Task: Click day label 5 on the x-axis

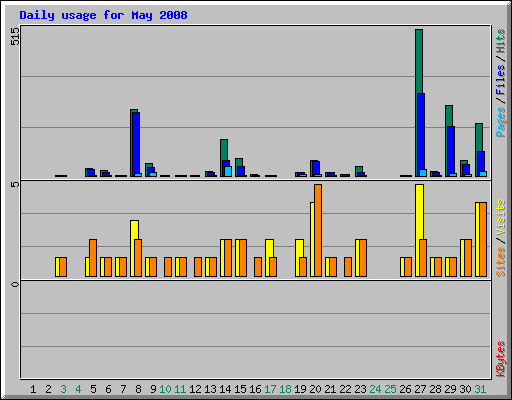Action: click(x=93, y=389)
